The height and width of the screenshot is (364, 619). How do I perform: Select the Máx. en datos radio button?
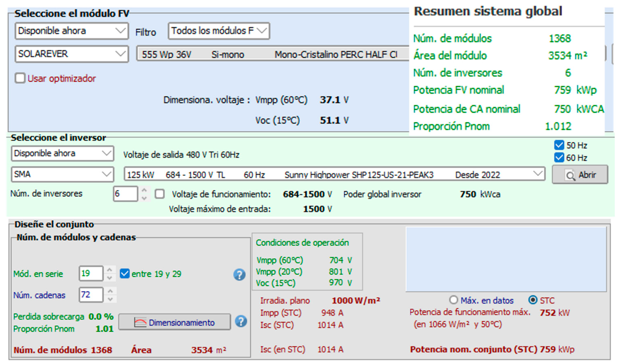[453, 300]
